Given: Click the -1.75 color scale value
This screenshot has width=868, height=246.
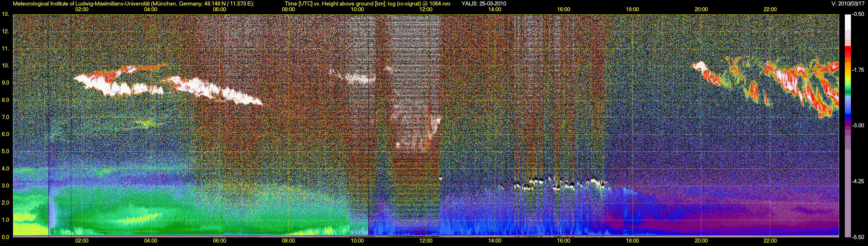Looking at the screenshot, I should [858, 70].
